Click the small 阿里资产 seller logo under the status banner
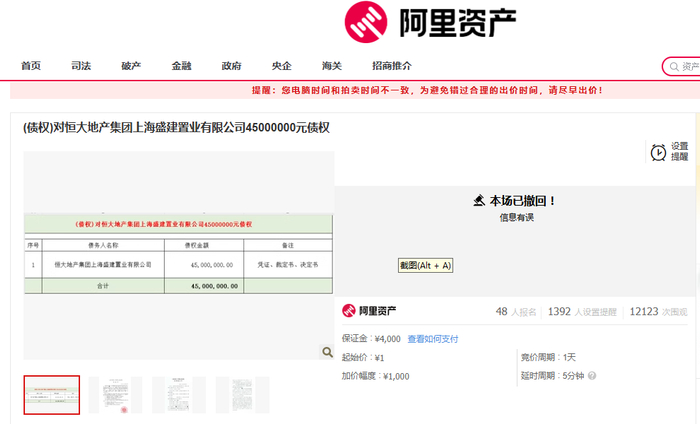This screenshot has width=700, height=424. pos(369,311)
